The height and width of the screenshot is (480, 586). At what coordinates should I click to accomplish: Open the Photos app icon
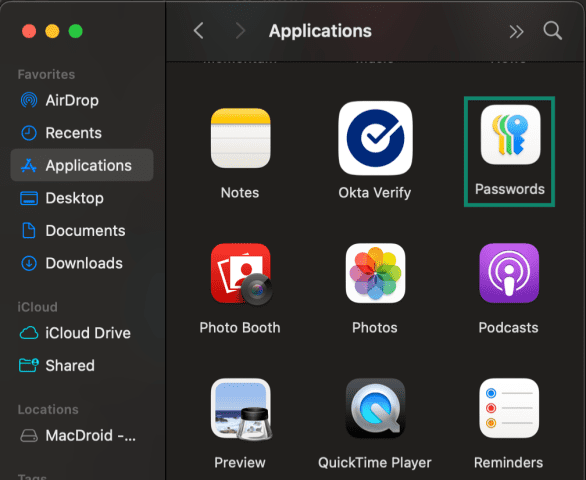point(375,273)
